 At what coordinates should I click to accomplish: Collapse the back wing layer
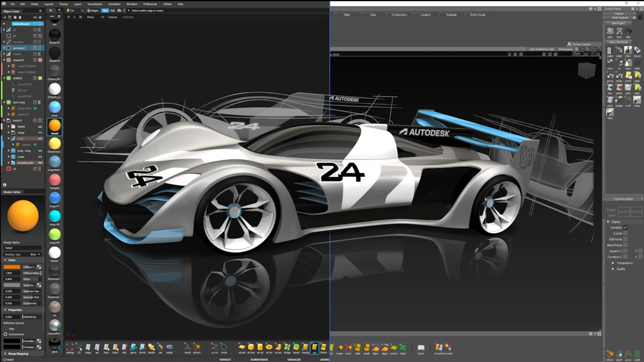[4, 102]
